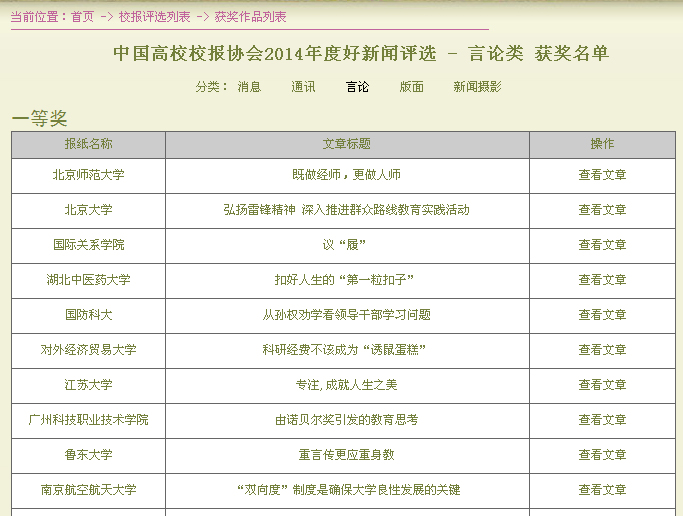The width and height of the screenshot is (683, 516).
Task: Click the 江苏大学 cell
Action: (88, 385)
